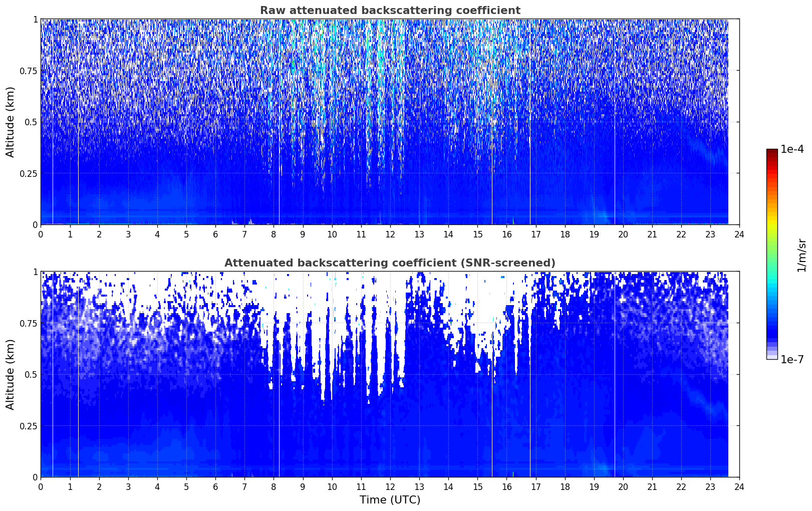Click the 0.75 altitude tick on upper plot

click(29, 71)
